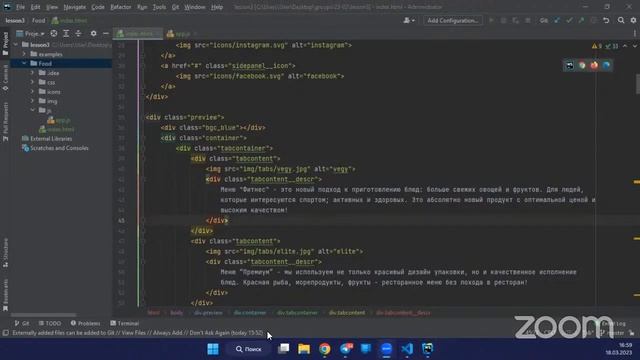Open Project panel gear options

coord(93,33)
